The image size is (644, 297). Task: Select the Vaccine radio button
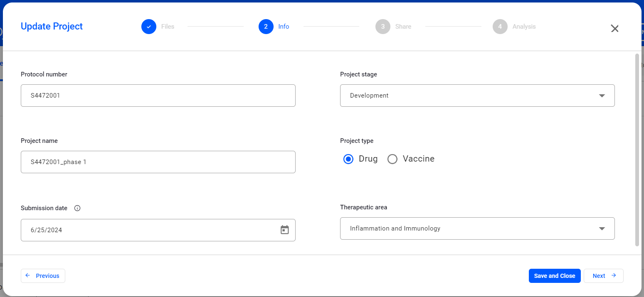[392, 159]
